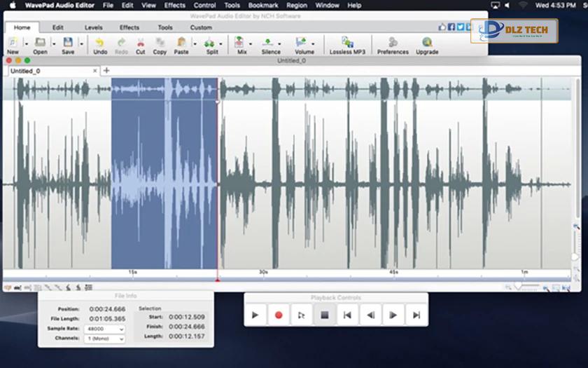Save the audio with Save icon
This screenshot has width=588, height=368.
pyautogui.click(x=68, y=42)
